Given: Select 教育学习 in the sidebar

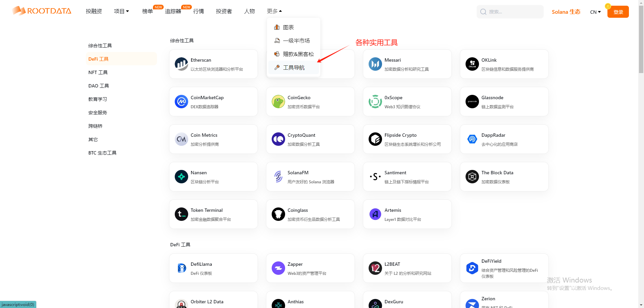Looking at the screenshot, I should click(121, 99).
